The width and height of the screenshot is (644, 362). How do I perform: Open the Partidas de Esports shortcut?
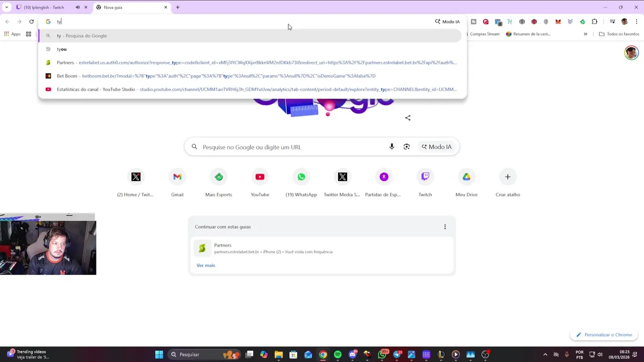[x=383, y=183]
